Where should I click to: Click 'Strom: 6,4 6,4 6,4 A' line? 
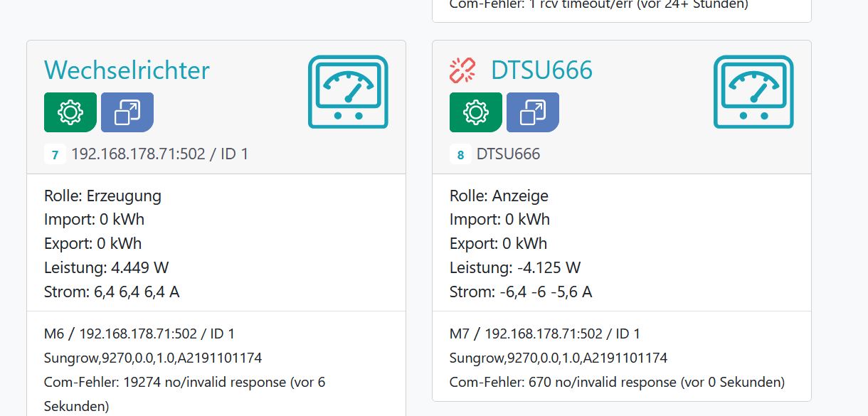click(112, 292)
